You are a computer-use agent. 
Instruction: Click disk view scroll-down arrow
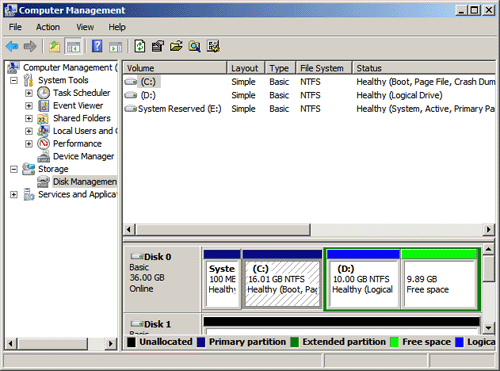pos(488,328)
